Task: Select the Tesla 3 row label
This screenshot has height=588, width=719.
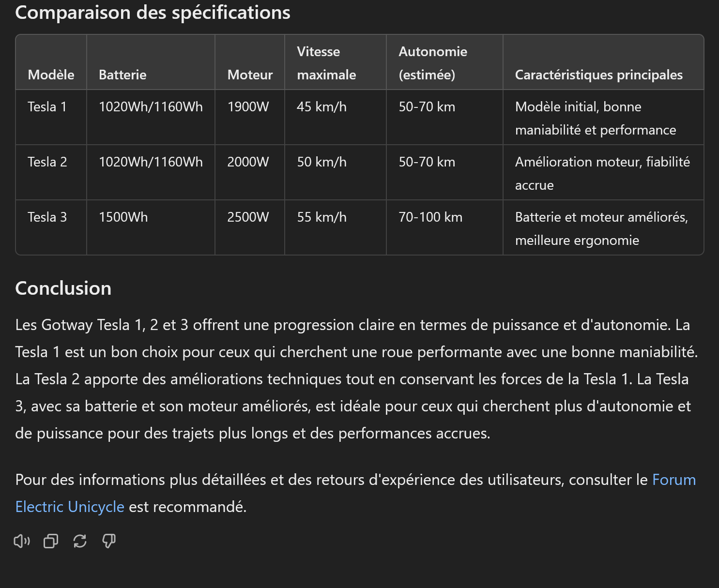Action: click(x=47, y=217)
